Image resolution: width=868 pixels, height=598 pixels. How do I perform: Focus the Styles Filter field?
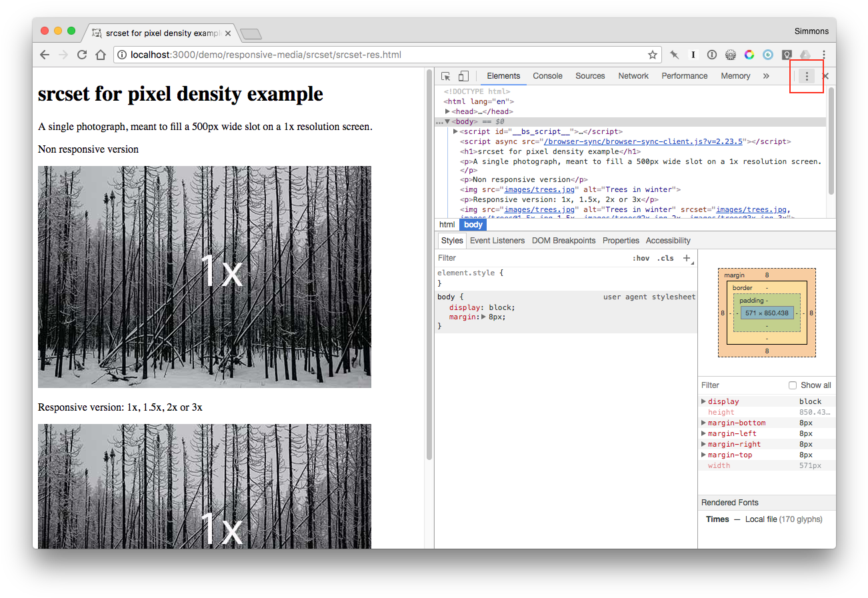pyautogui.click(x=530, y=258)
